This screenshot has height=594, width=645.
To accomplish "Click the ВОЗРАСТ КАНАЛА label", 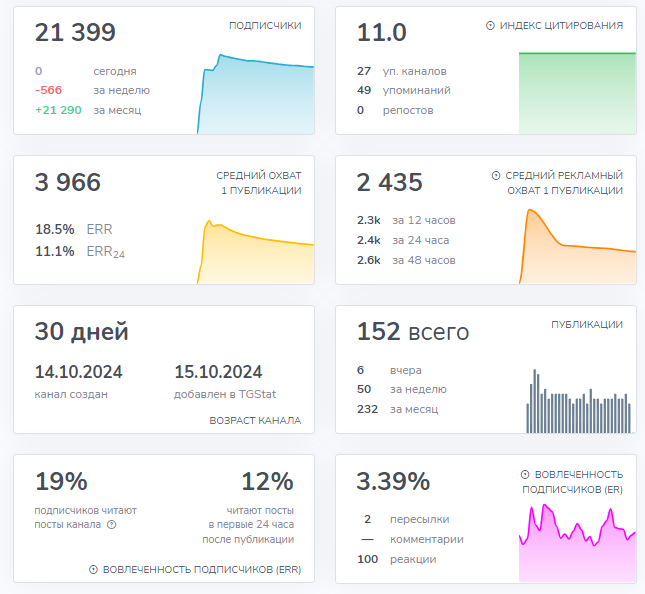I will pos(255,420).
